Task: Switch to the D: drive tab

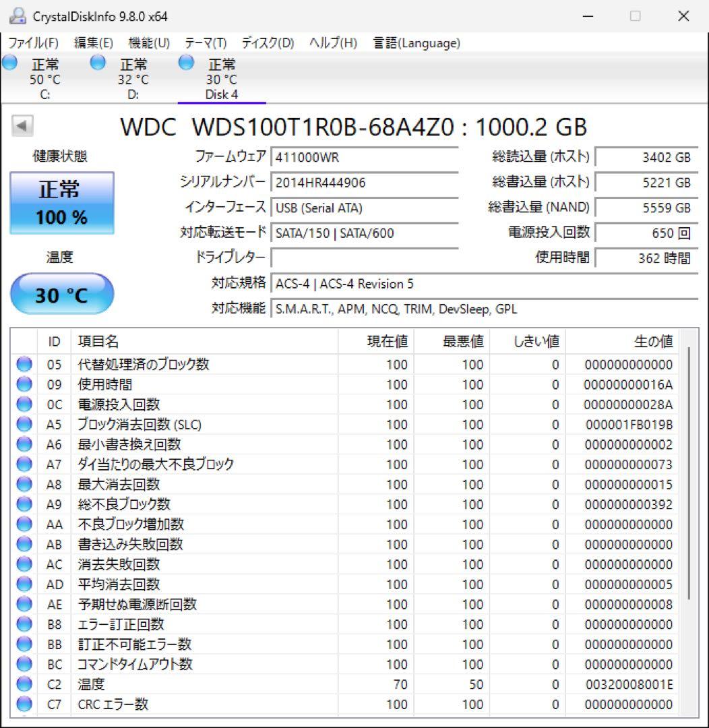Action: [133, 79]
